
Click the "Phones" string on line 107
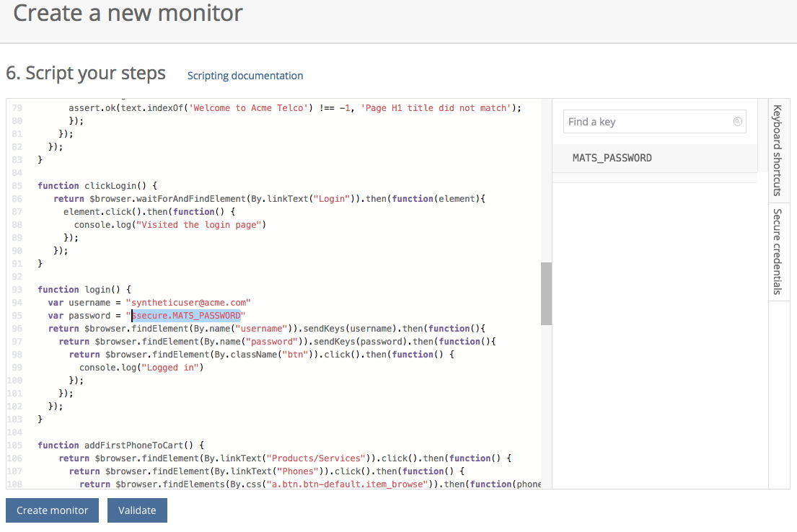(x=298, y=471)
